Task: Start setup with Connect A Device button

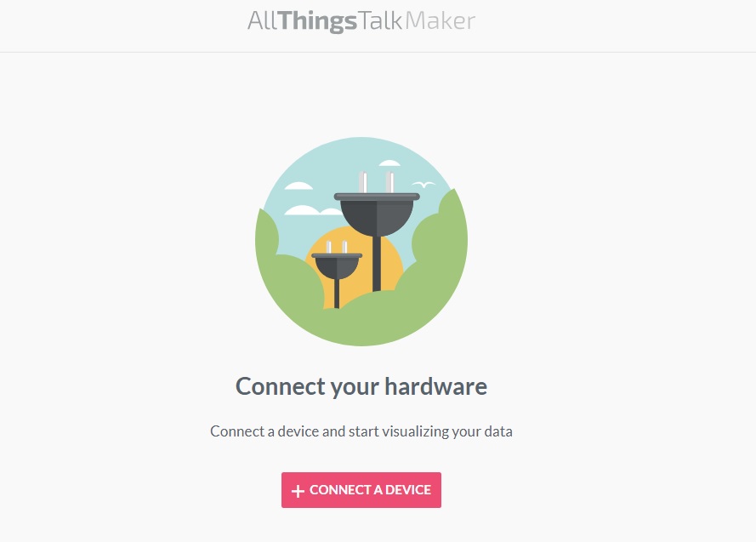Action: click(361, 490)
